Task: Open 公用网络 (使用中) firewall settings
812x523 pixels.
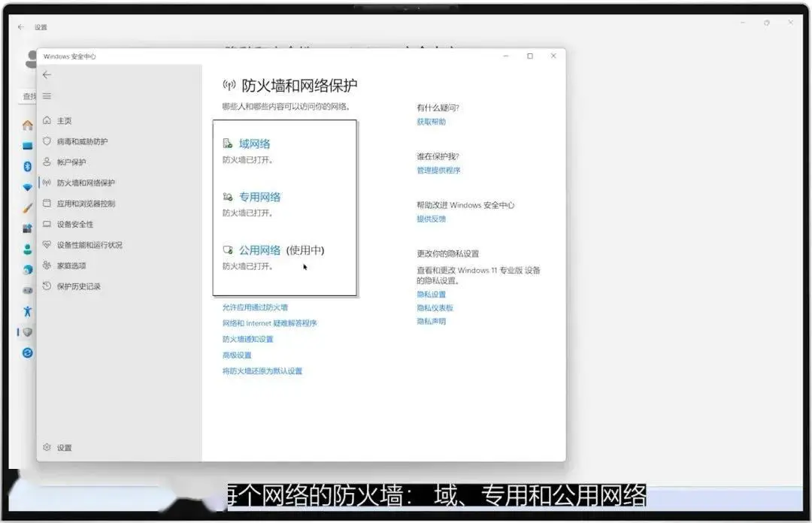Action: coord(281,251)
